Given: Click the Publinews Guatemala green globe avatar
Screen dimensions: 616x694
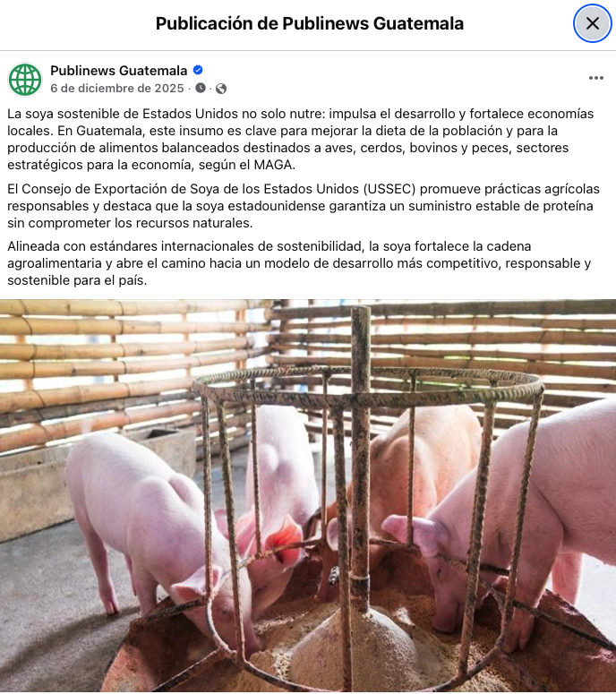Looking at the screenshot, I should (x=25, y=79).
